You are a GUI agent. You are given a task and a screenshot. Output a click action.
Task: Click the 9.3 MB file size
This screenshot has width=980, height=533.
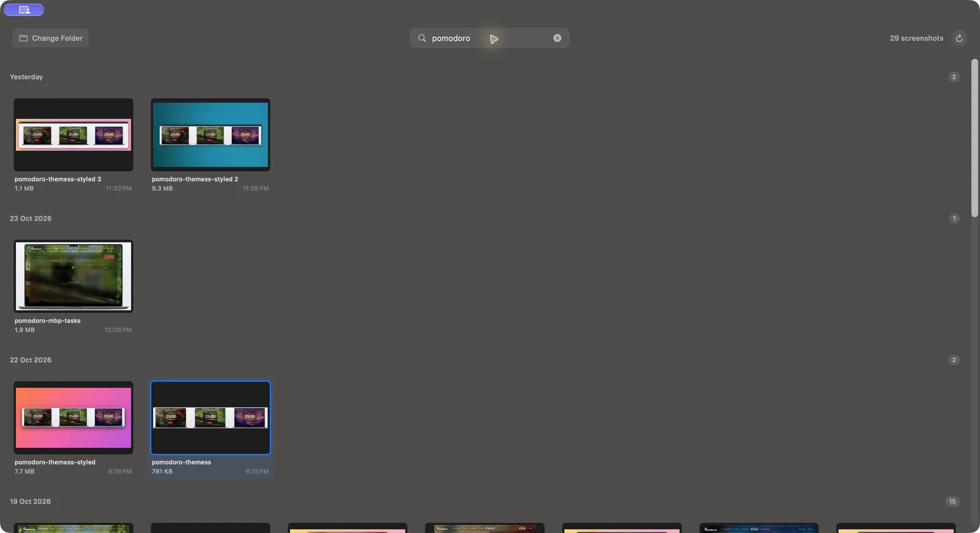[x=162, y=189]
